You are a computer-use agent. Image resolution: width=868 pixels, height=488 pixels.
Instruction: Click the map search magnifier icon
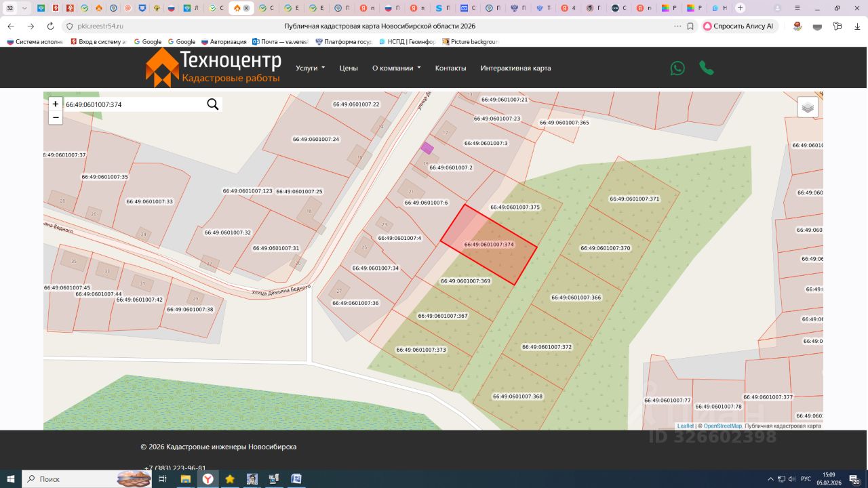click(212, 104)
